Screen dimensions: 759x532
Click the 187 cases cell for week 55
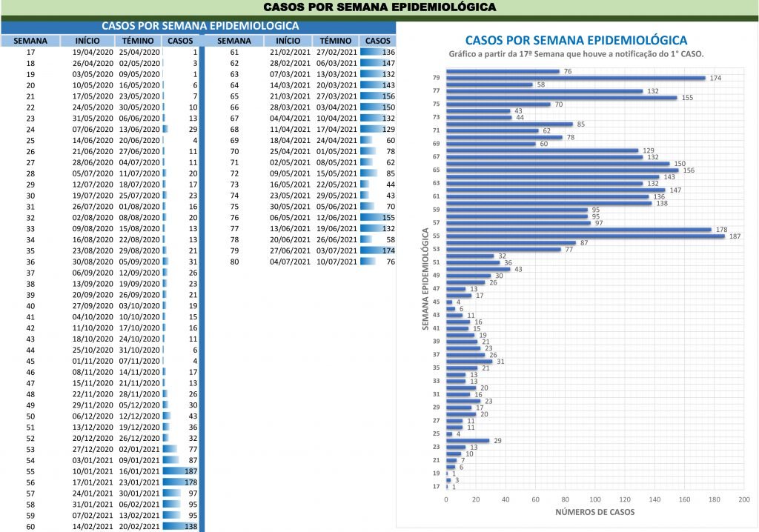pyautogui.click(x=182, y=471)
